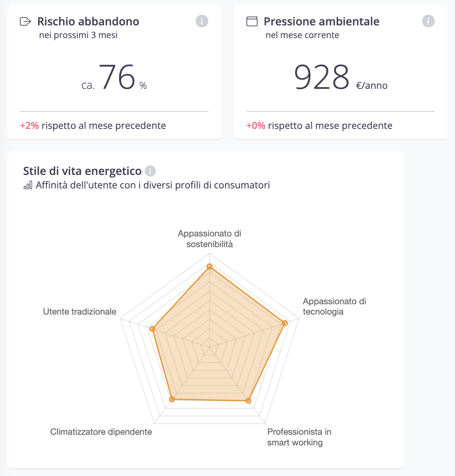This screenshot has height=476, width=455.
Task: Click the exit icon beside Rischio abbandono
Action: (x=25, y=21)
